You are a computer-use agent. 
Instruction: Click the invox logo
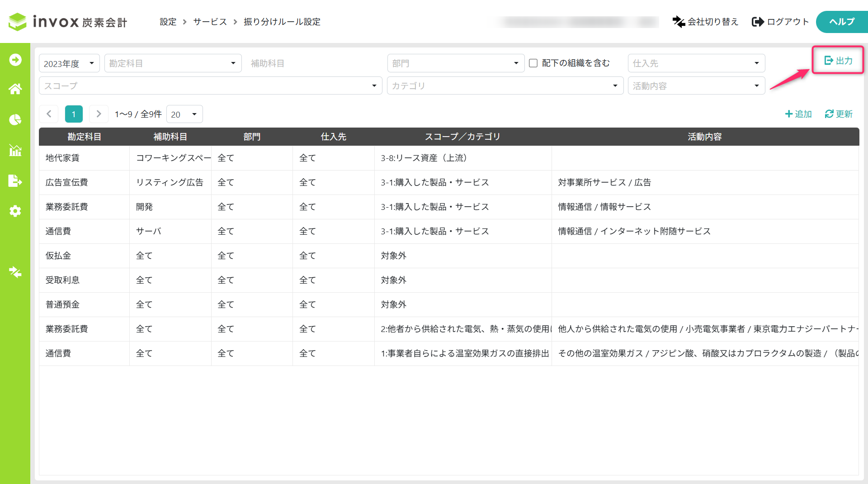(x=68, y=22)
